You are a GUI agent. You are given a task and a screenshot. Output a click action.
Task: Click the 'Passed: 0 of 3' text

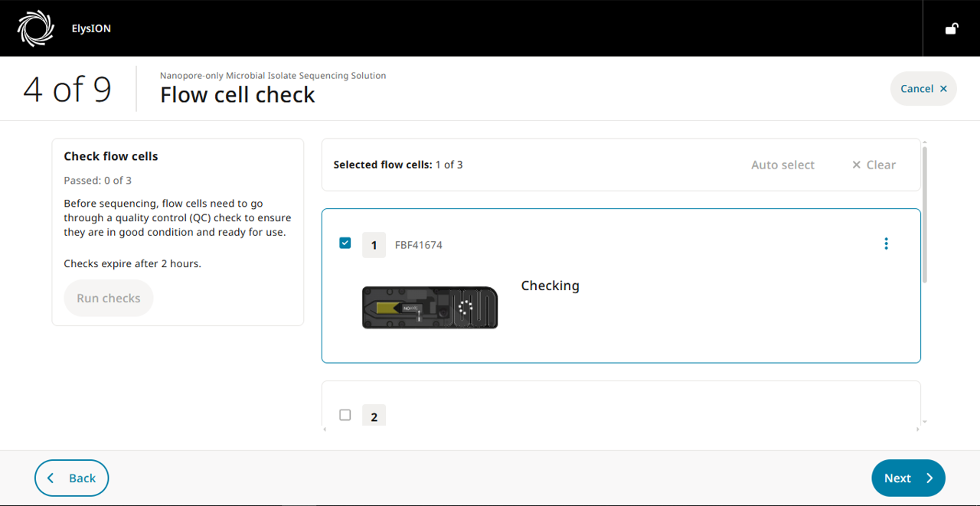pos(97,181)
